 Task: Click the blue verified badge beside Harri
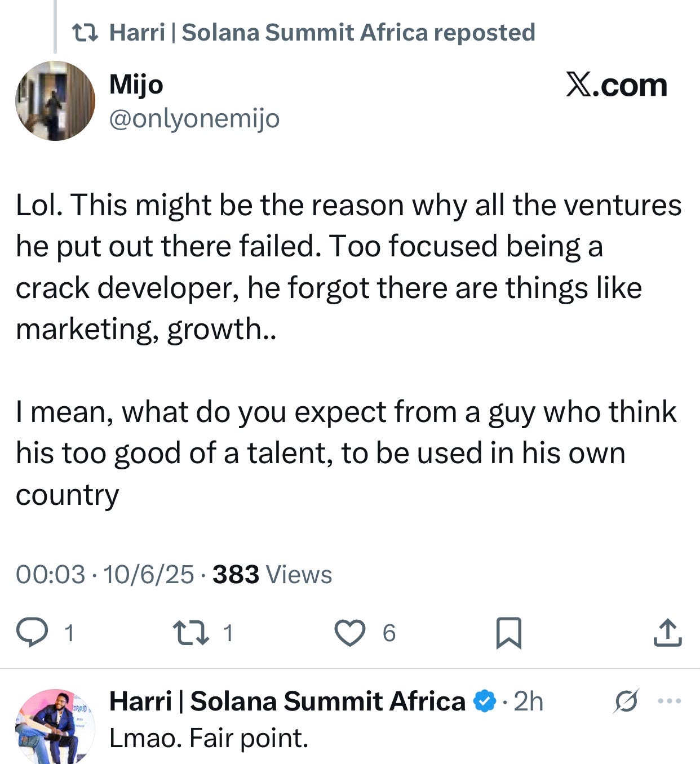484,701
